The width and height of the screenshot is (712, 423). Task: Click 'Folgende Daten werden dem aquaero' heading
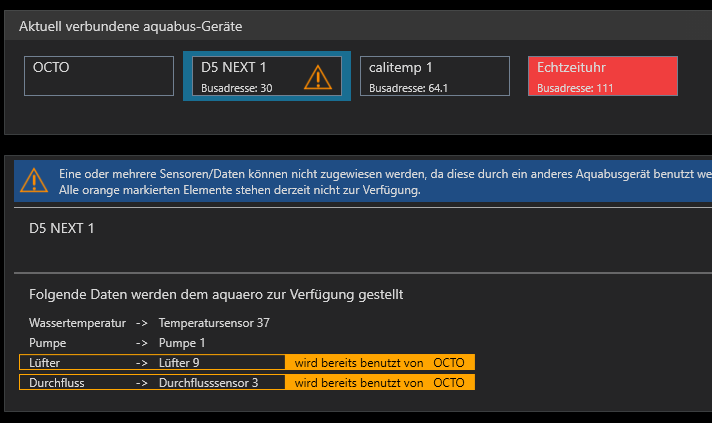coord(216,295)
